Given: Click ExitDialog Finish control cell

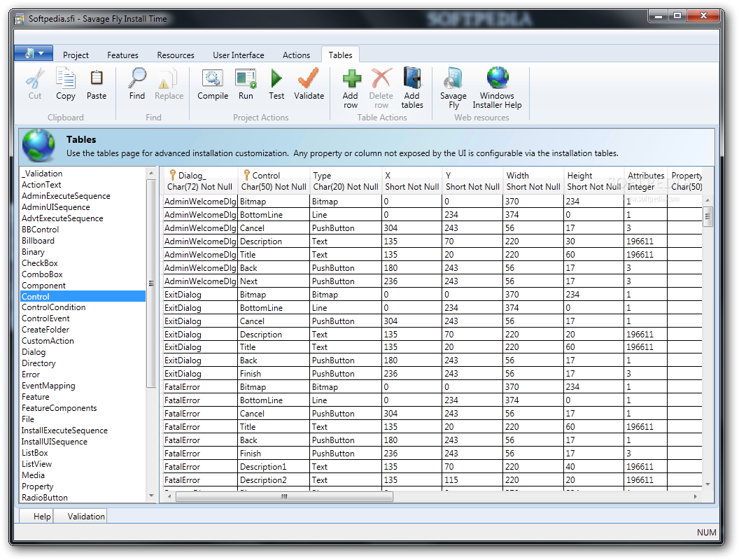Looking at the screenshot, I should [274, 374].
